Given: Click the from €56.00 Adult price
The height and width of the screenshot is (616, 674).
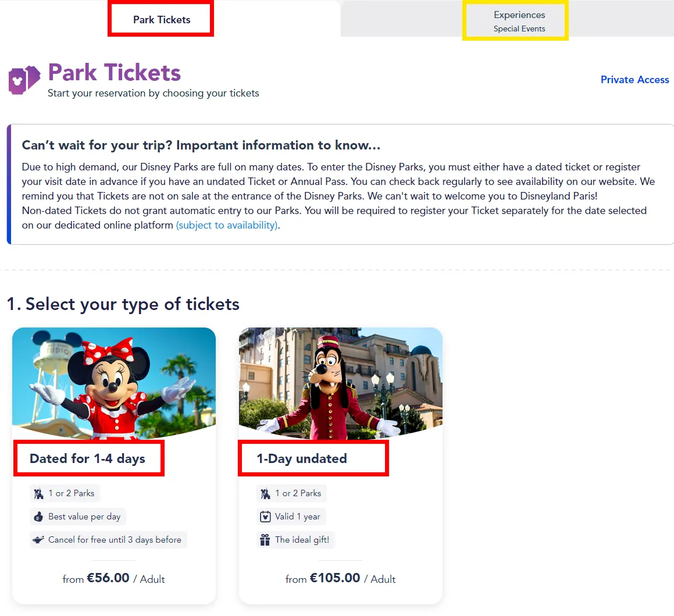Looking at the screenshot, I should pos(113,579).
